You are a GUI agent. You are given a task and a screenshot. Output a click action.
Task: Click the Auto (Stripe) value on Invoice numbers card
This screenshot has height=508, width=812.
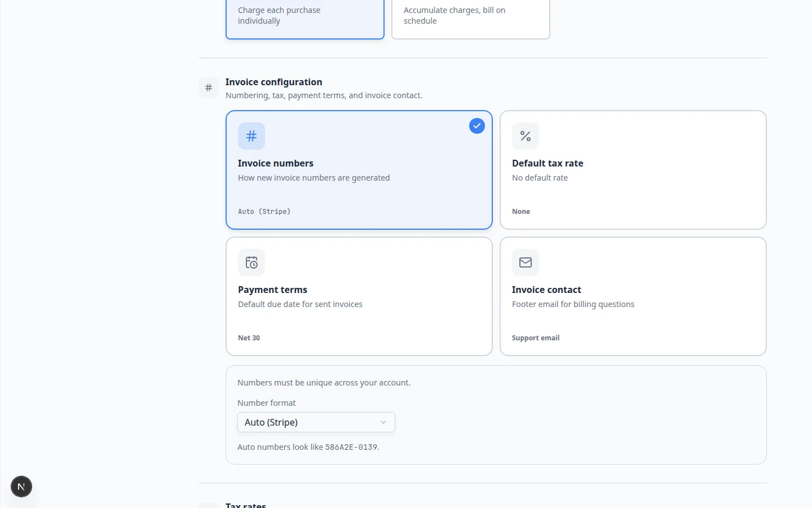pyautogui.click(x=264, y=212)
